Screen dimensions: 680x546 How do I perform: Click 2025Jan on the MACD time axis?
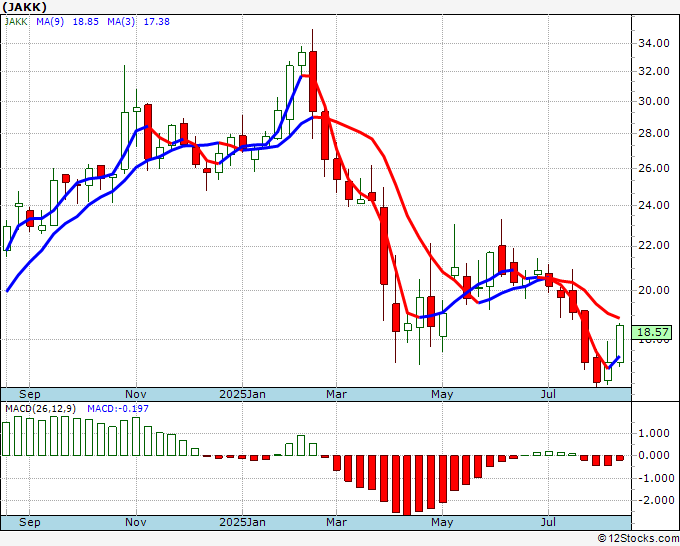[242, 522]
